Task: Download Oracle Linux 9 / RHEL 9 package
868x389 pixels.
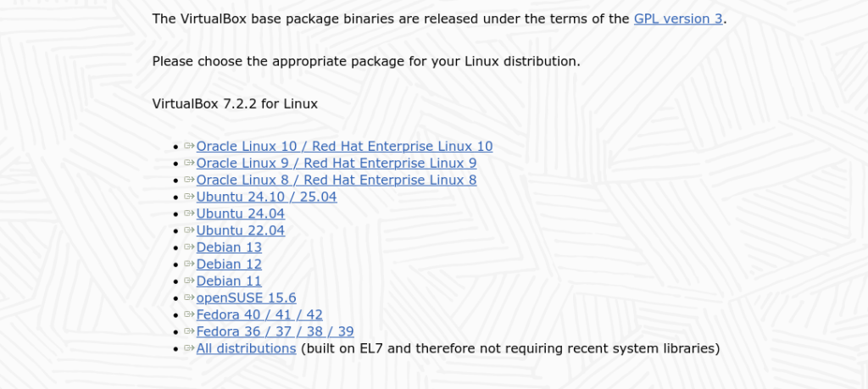Action: tap(337, 163)
